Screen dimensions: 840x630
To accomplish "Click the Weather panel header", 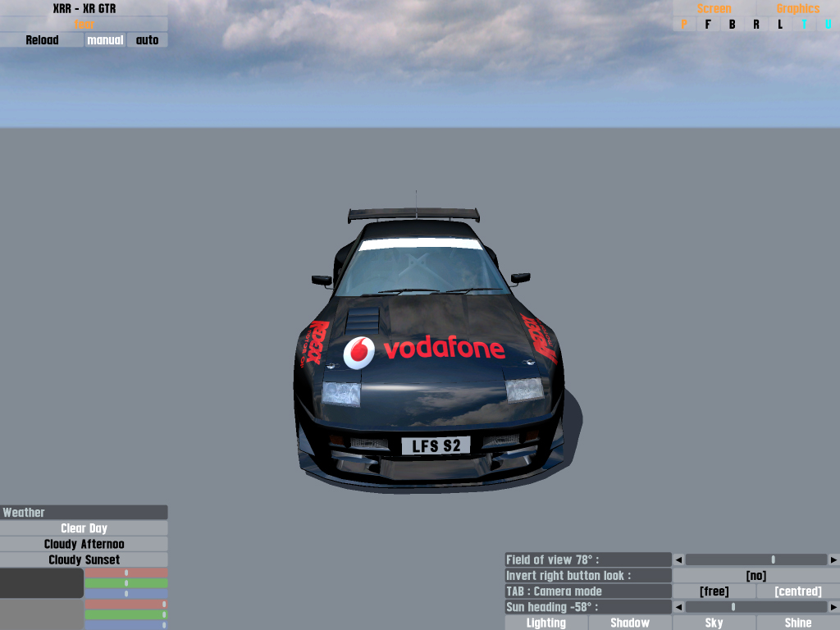I will click(84, 512).
